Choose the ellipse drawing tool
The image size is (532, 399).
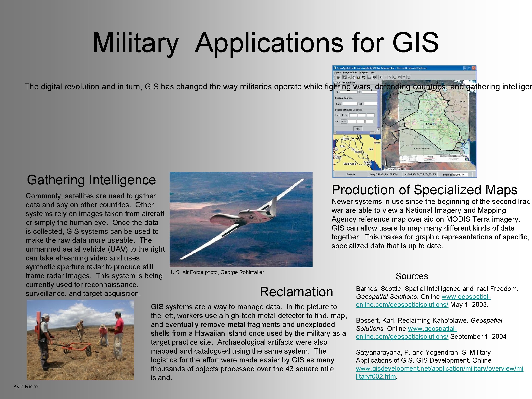pyautogui.click(x=395, y=77)
